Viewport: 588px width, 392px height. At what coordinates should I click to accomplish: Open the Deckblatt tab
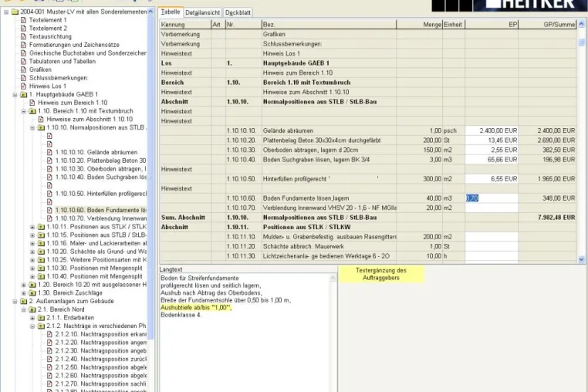[x=238, y=12]
